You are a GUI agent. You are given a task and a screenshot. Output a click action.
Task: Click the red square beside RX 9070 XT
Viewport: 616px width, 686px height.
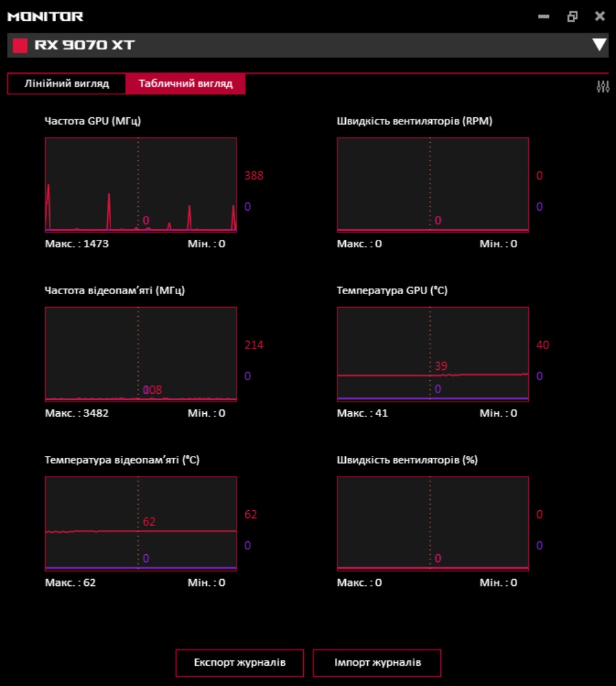point(20,45)
